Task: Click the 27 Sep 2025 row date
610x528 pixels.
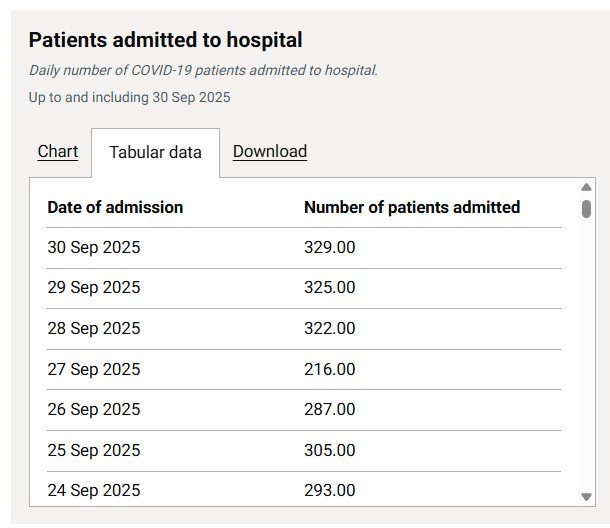Action: (94, 369)
